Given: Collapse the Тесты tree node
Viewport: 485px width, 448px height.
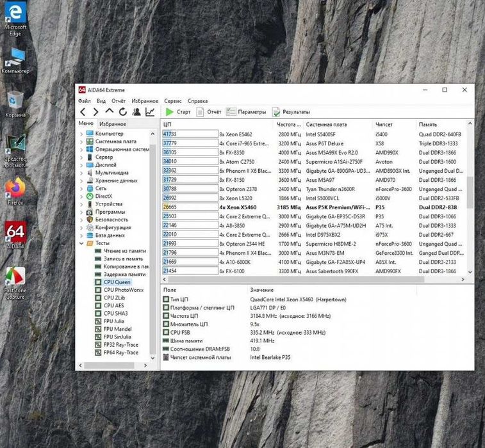Looking at the screenshot, I should 81,243.
